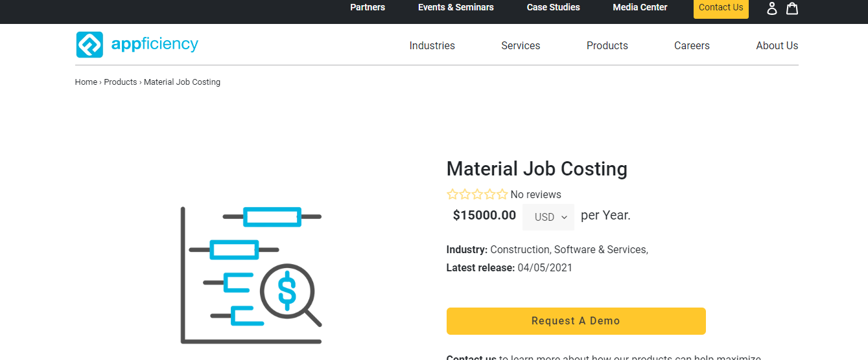This screenshot has width=868, height=360.
Task: Open the USD currency dropdown
Action: pos(548,217)
